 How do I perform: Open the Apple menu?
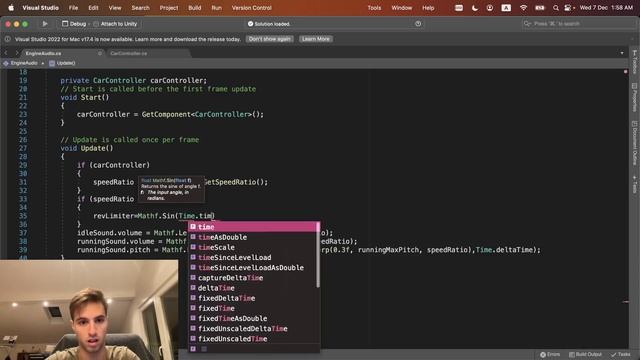[11, 8]
